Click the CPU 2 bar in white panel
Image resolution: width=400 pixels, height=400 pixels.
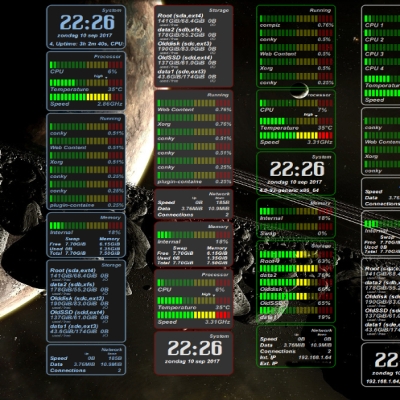(382, 33)
